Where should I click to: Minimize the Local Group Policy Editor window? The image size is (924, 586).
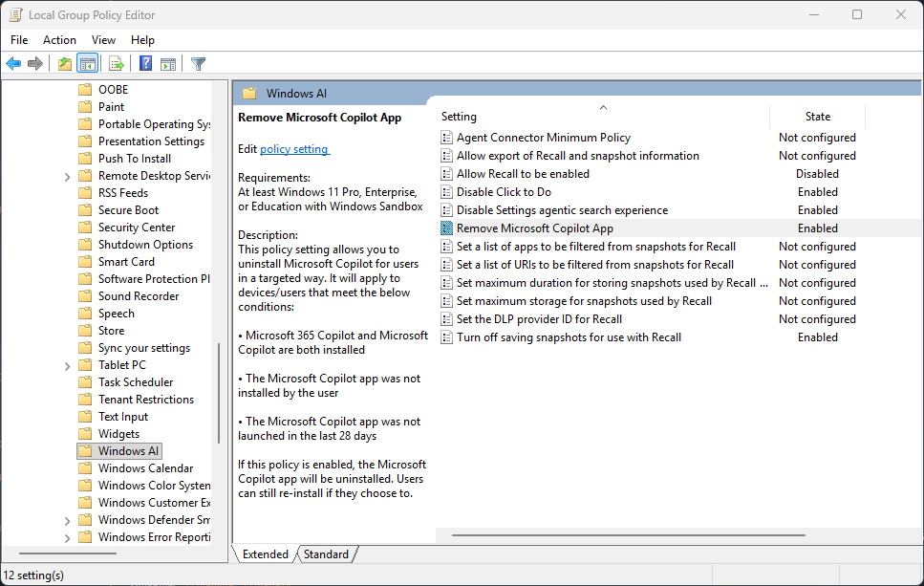pos(814,14)
